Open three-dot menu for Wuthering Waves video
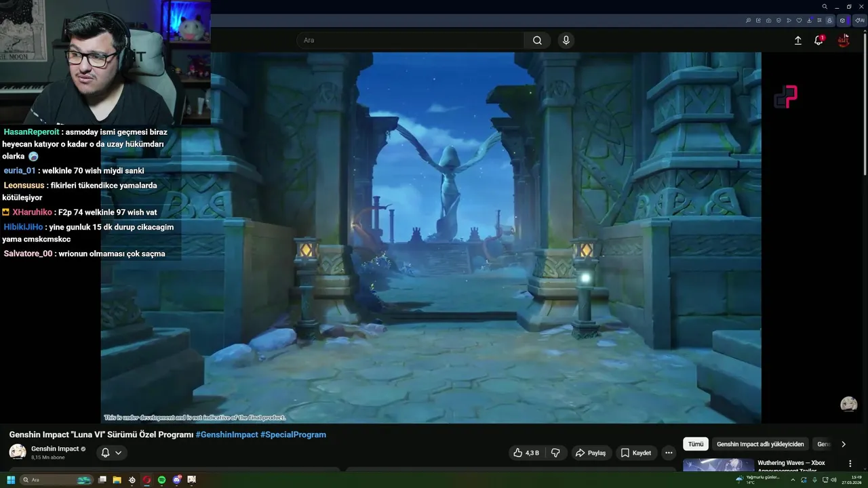 850,464
